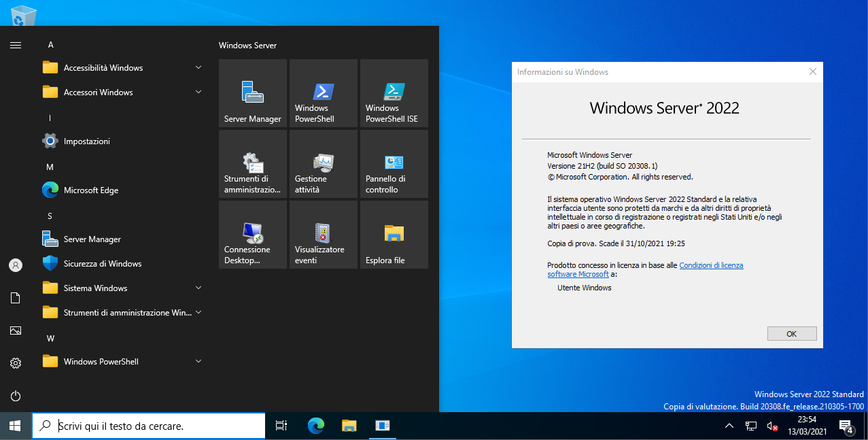Click the letter S group header
868x440 pixels.
tap(50, 216)
